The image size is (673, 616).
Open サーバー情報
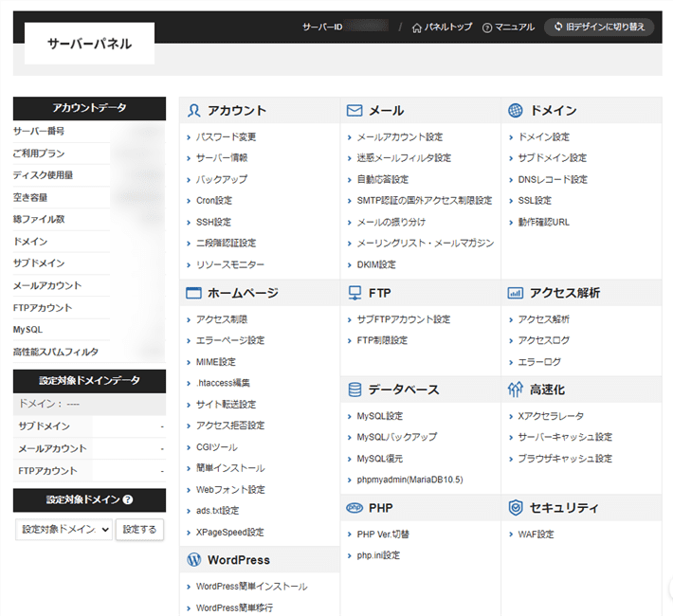point(222,158)
